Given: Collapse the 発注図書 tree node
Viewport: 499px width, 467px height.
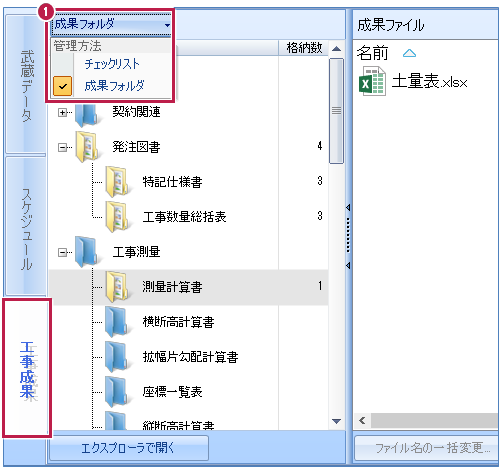Looking at the screenshot, I should click(x=62, y=147).
